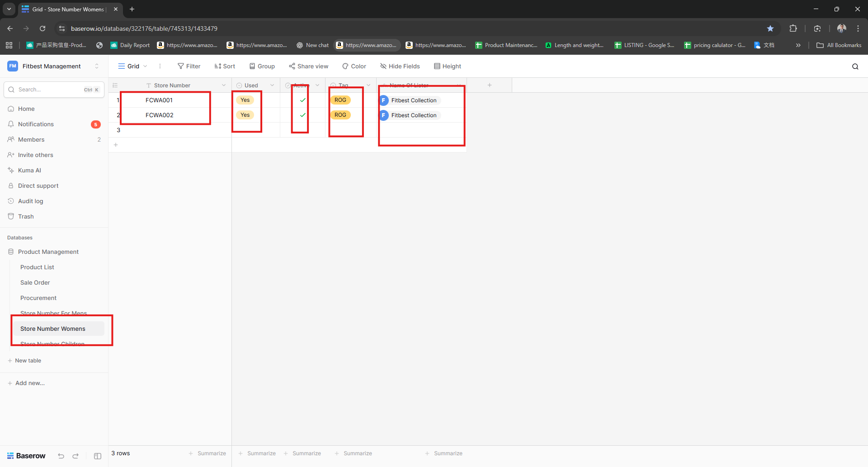This screenshot has width=868, height=467.
Task: Open the Used column dropdown arrow
Action: click(272, 85)
